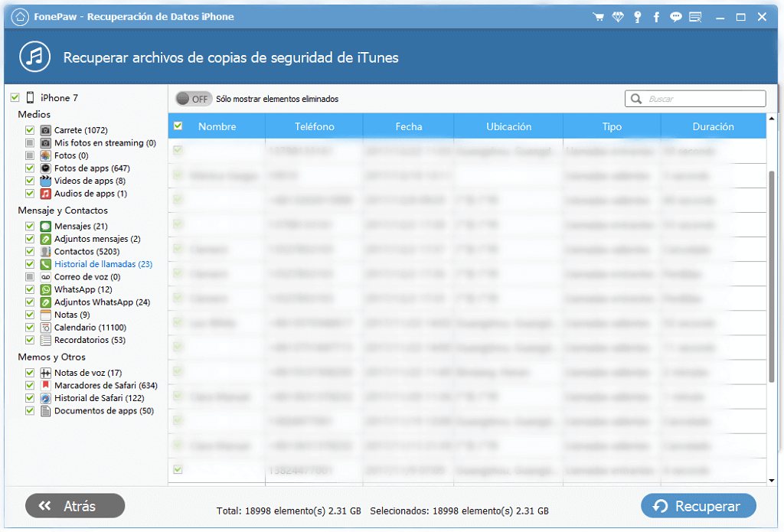This screenshot has width=784, height=532.
Task: Click the scroll up arrow of the table
Action: click(x=772, y=119)
